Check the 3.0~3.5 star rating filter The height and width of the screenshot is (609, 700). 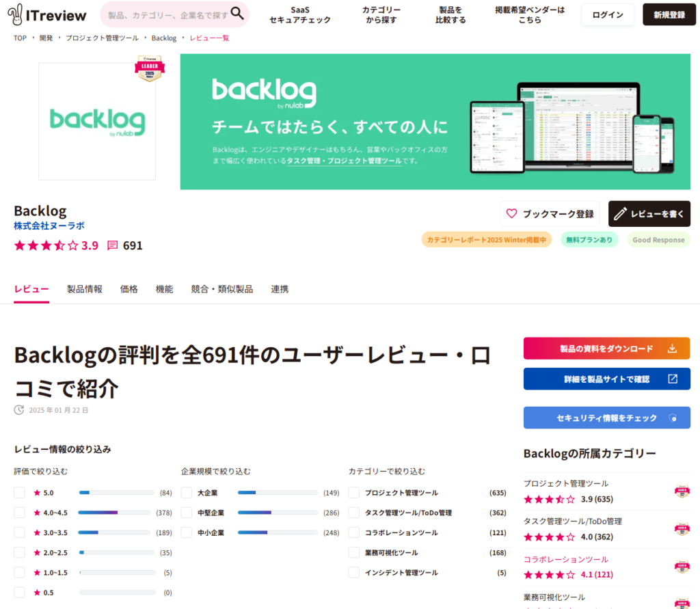[20, 532]
